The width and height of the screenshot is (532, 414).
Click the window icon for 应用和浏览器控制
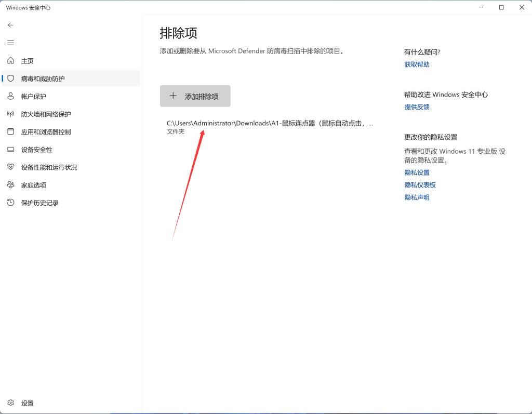click(x=10, y=131)
